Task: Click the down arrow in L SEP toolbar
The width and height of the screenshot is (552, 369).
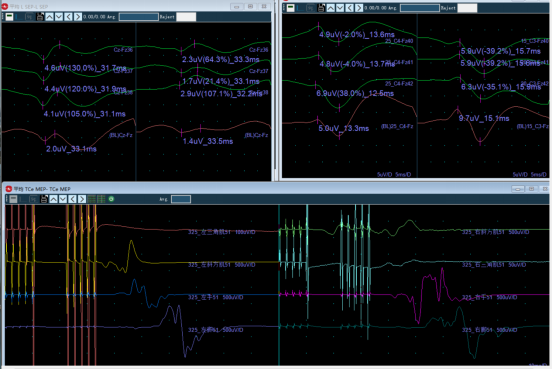Action: click(59, 17)
